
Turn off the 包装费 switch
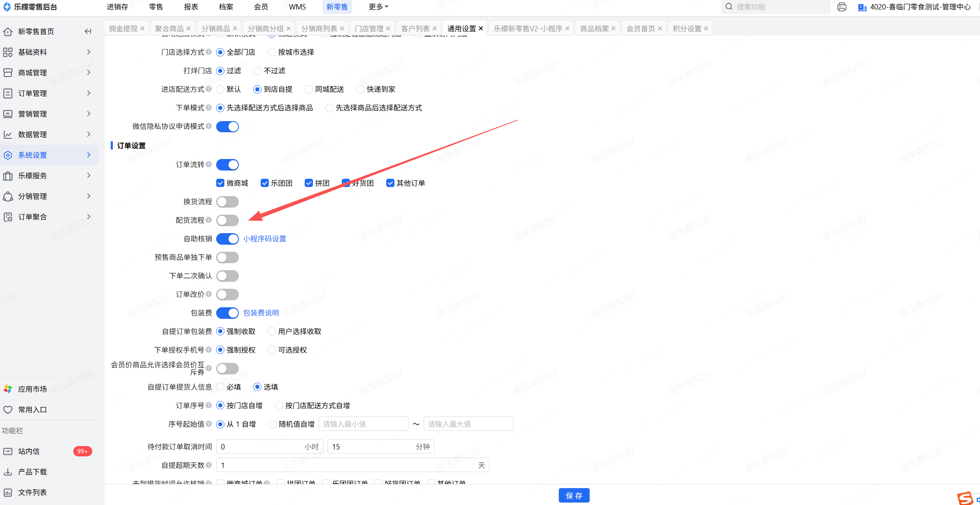point(227,313)
